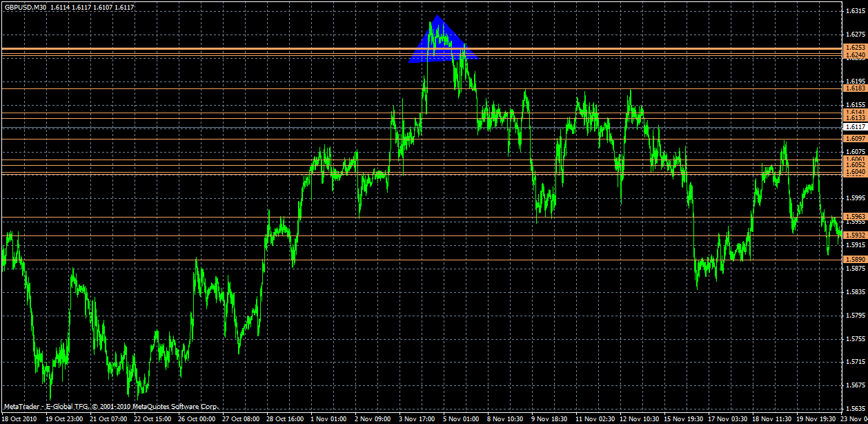Select the orange horizontal line near 1.6240
Viewport: 868px width, 424px height.
pos(276,55)
